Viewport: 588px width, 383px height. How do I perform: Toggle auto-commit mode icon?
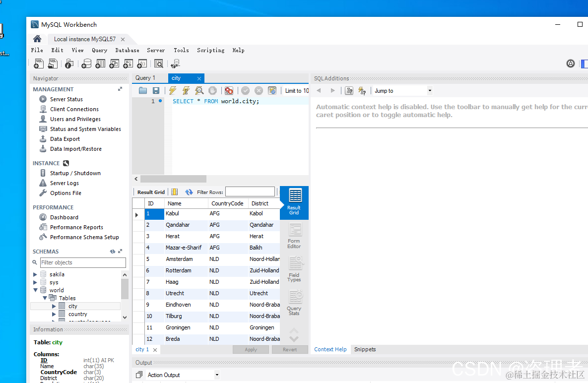272,90
